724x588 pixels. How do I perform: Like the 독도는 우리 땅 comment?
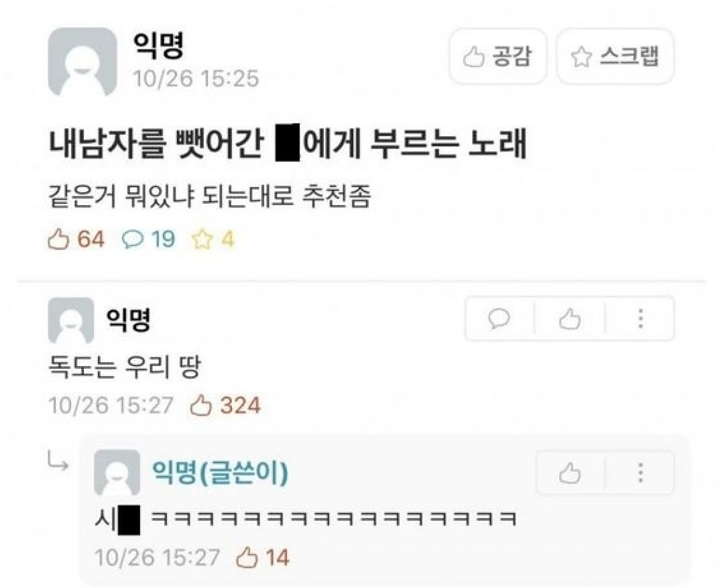pos(569,318)
